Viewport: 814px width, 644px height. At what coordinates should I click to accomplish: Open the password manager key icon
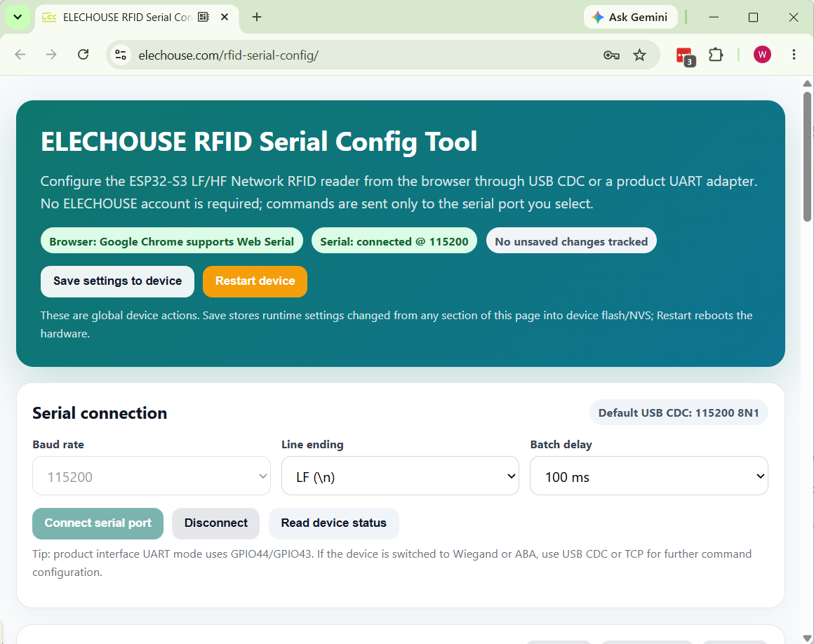(x=611, y=55)
